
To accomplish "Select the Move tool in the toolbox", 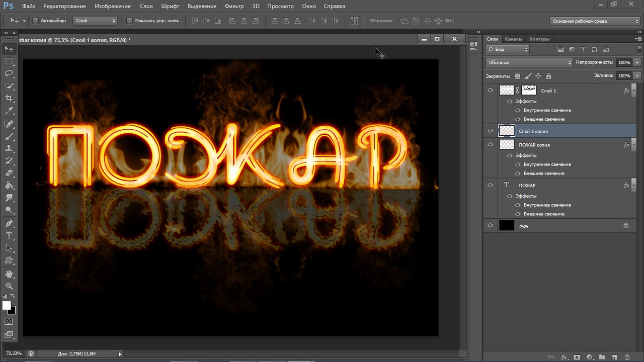I will (9, 49).
